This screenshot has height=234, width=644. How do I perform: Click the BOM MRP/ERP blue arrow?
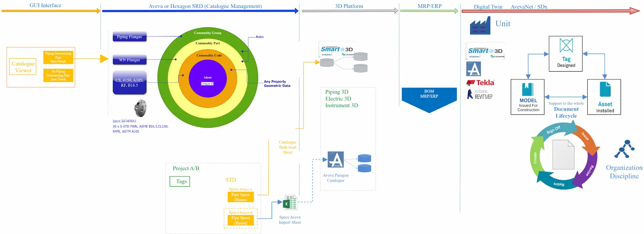(429, 98)
